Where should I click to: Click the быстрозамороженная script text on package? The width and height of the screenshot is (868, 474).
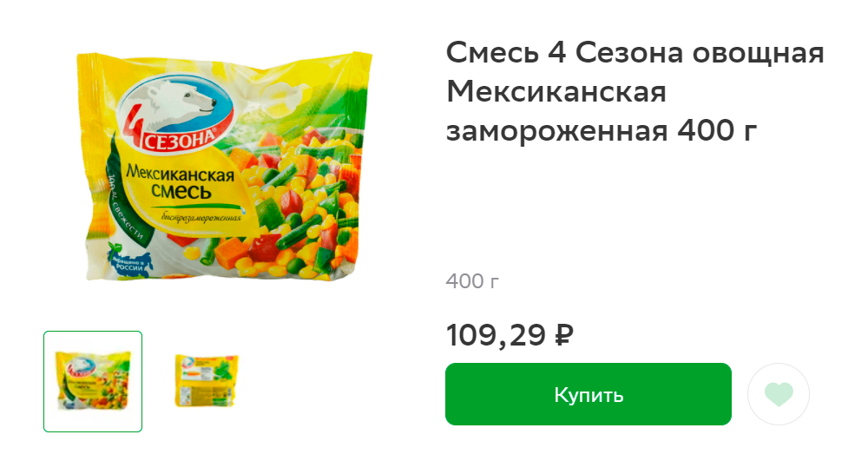point(201,217)
